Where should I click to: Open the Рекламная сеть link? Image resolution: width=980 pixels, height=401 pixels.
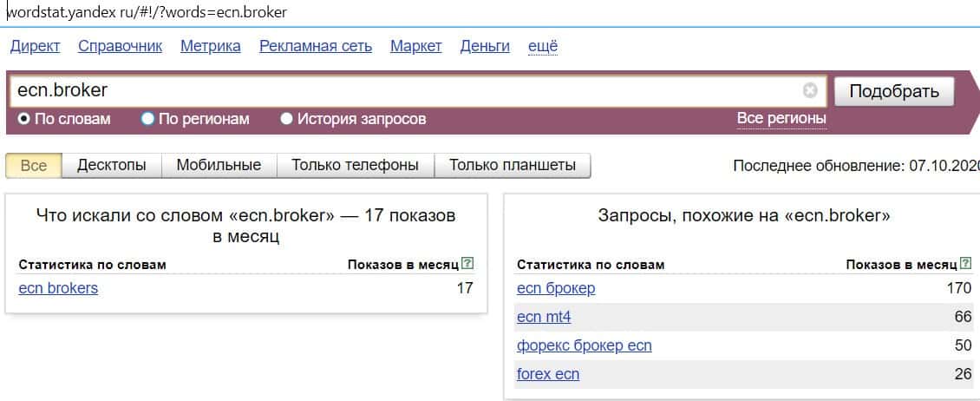[x=316, y=46]
